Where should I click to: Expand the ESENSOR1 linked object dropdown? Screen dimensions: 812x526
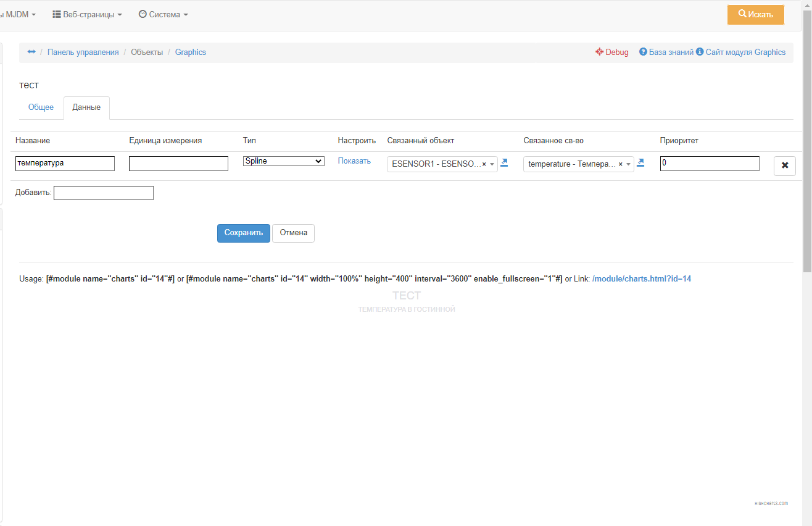point(492,164)
